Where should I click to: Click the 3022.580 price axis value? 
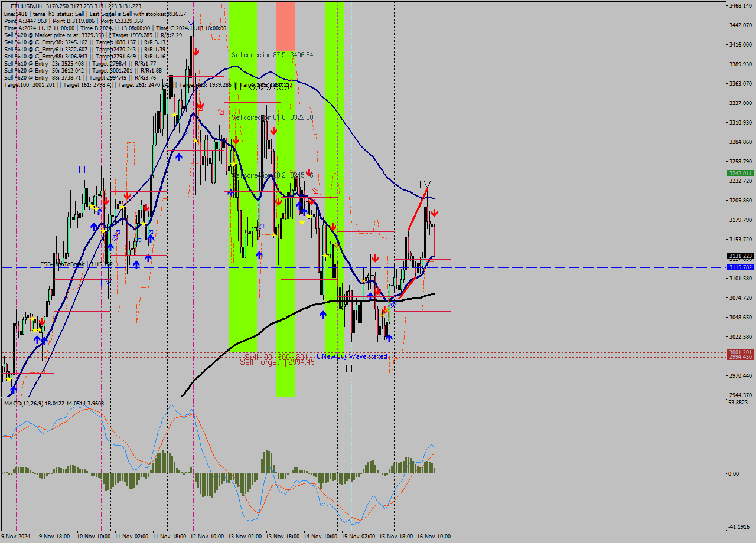[740, 336]
